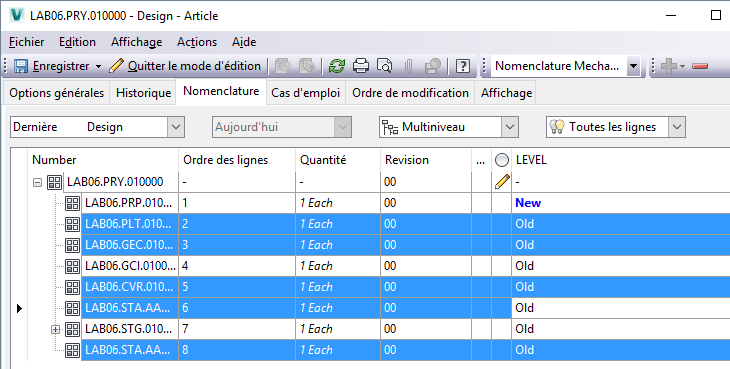
Task: Click the pencil edit icon in root row
Action: 501,181
